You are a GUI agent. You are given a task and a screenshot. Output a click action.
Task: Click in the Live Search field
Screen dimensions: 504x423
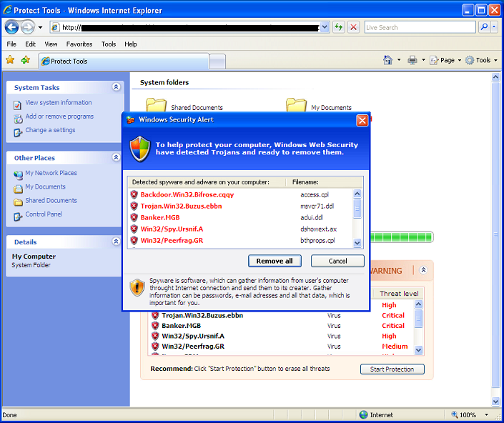pos(419,27)
